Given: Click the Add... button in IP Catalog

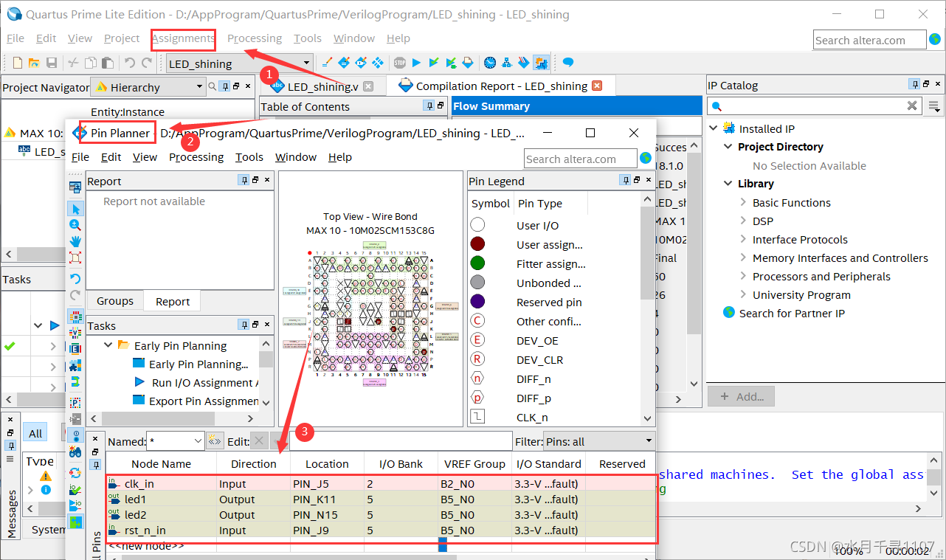Looking at the screenshot, I should (742, 396).
